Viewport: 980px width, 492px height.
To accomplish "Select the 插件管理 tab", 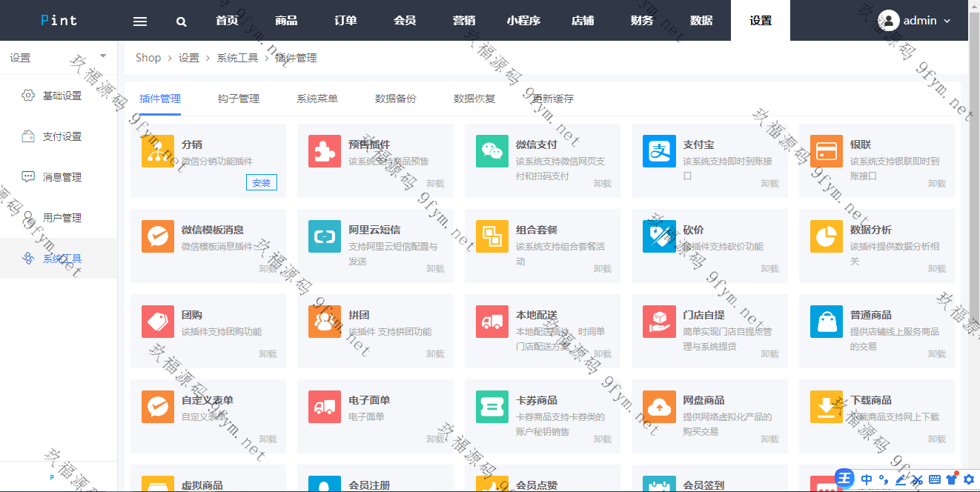I will point(160,99).
